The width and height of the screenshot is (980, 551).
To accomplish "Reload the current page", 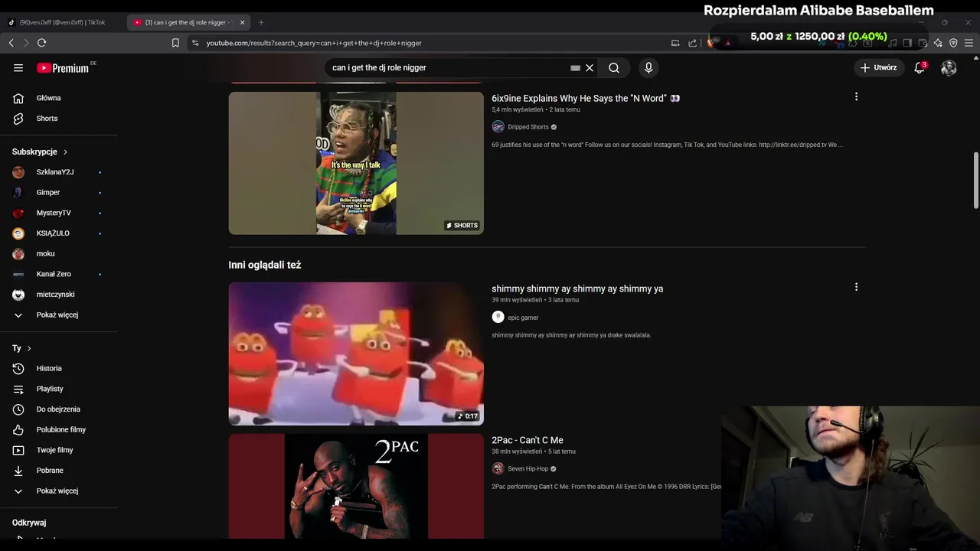I will (42, 43).
